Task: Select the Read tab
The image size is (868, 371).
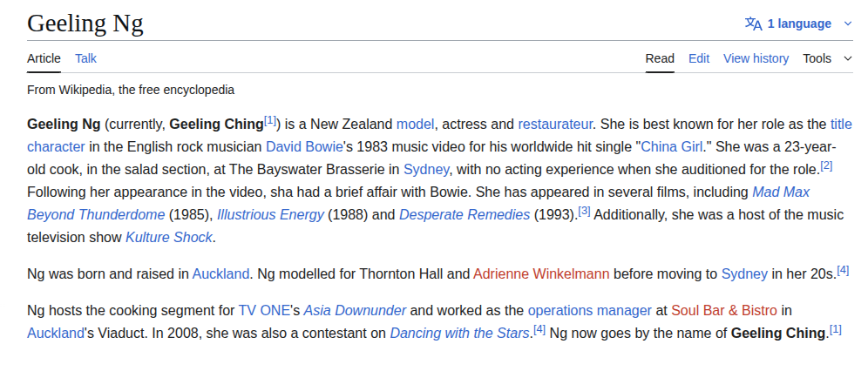Action: [660, 58]
